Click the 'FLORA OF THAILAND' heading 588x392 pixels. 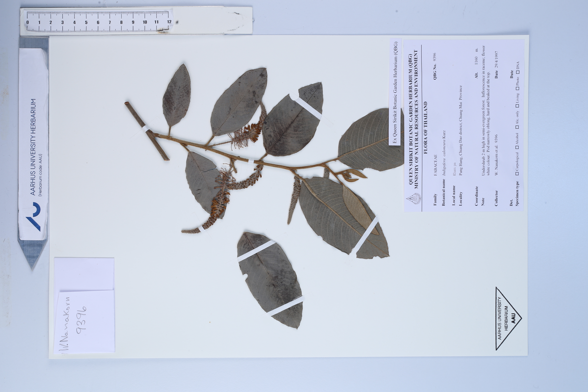426,128
